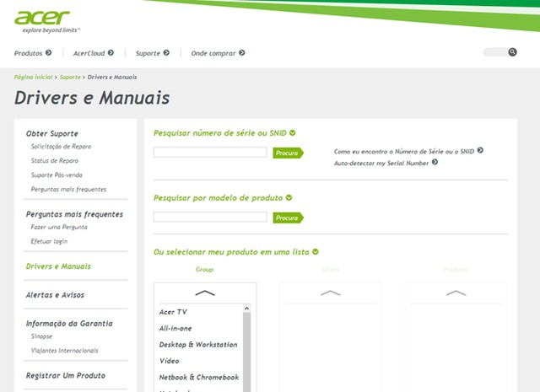This screenshot has height=392, width=540.
Task: Open 'Como eu encontro o Número de Série ou o SNID'
Action: click(404, 152)
